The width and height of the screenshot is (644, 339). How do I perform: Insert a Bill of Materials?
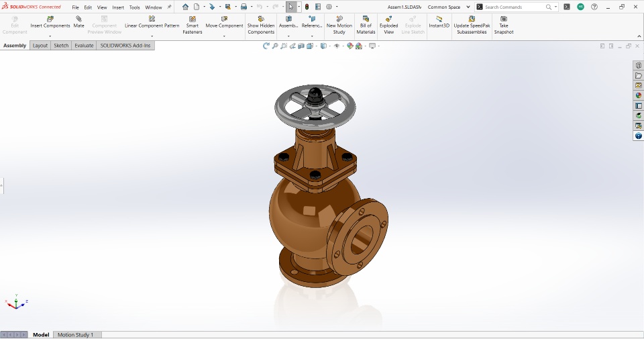coord(366,25)
